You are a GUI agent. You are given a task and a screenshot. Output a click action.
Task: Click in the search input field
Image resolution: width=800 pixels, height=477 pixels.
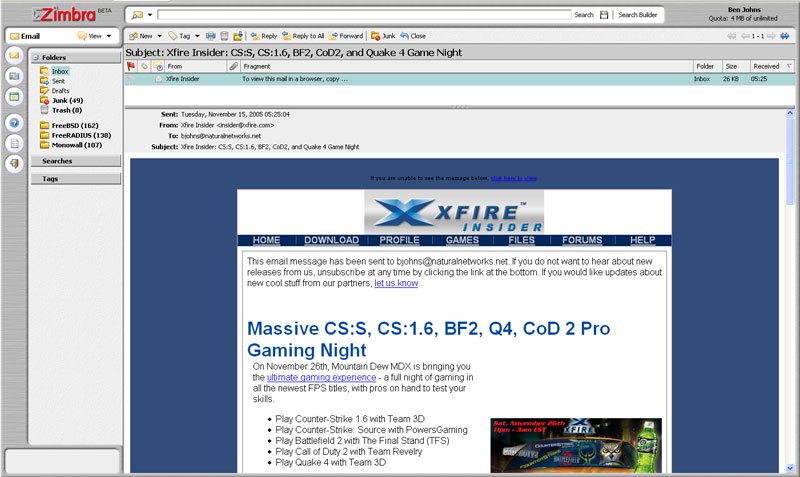tap(364, 15)
